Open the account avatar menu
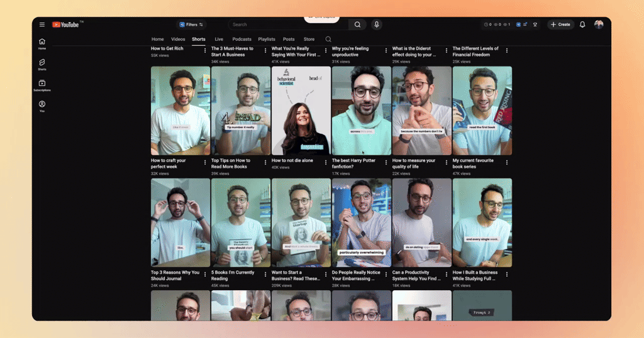Image resolution: width=644 pixels, height=338 pixels. pyautogui.click(x=599, y=25)
